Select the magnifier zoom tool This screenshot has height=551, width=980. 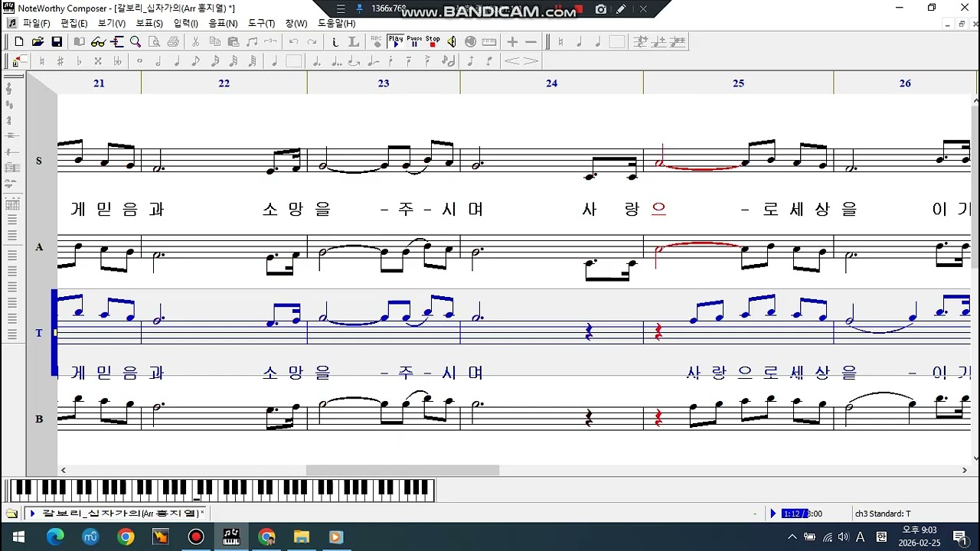pyautogui.click(x=136, y=42)
